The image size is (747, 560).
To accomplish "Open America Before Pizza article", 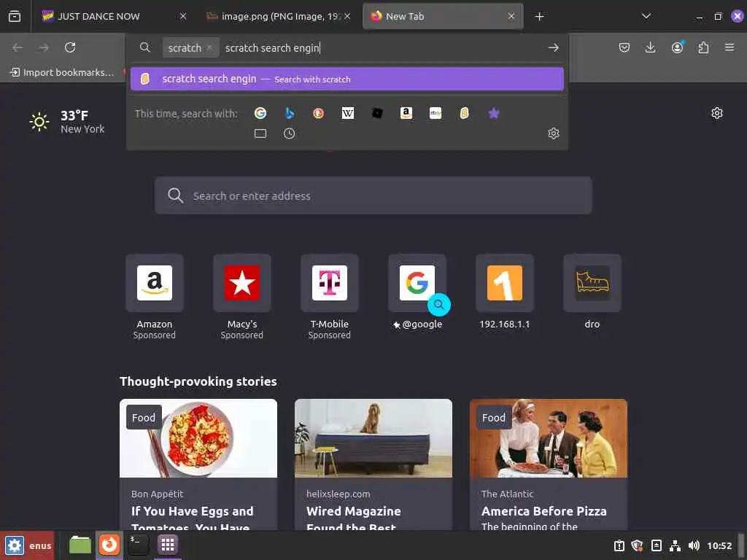I will (x=549, y=464).
